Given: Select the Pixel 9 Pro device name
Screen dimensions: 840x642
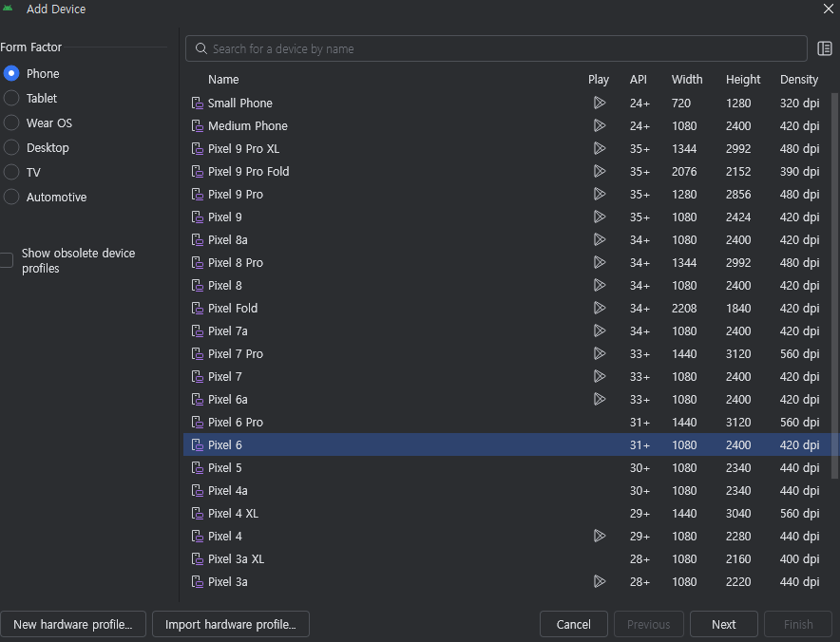Looking at the screenshot, I should [236, 194].
